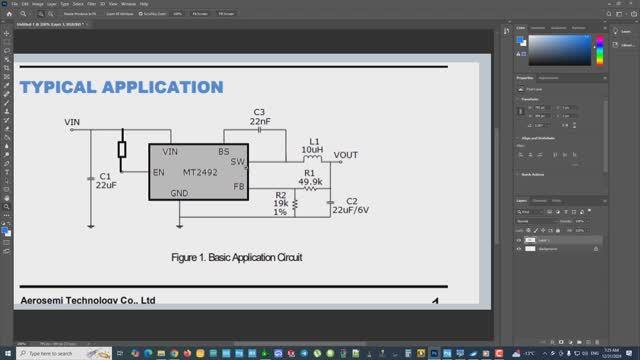Align top edges in Properties panel
The width and height of the screenshot is (640, 360).
[555, 155]
